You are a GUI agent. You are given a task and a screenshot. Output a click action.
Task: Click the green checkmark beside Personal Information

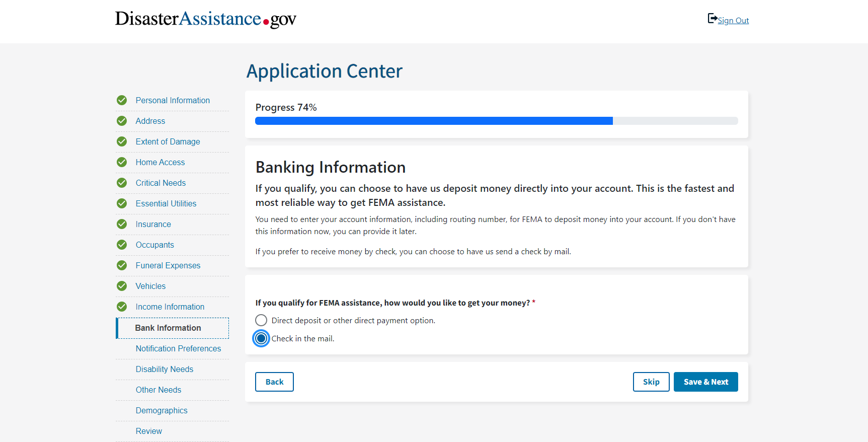(122, 100)
